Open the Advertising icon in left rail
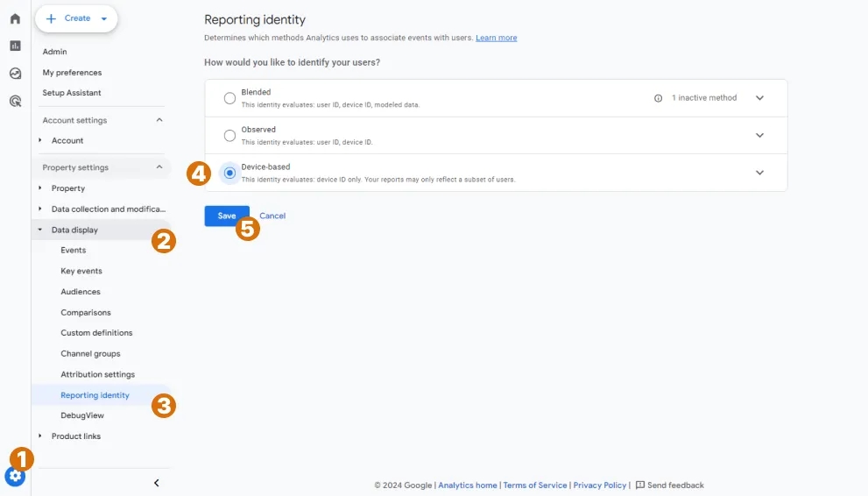This screenshot has width=868, height=496. coord(16,101)
